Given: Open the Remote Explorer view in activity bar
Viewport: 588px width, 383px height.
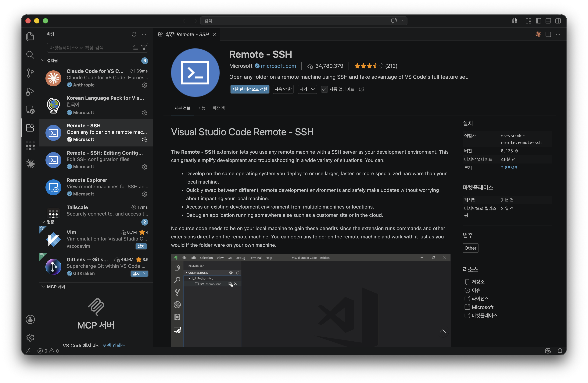Looking at the screenshot, I should (x=30, y=109).
